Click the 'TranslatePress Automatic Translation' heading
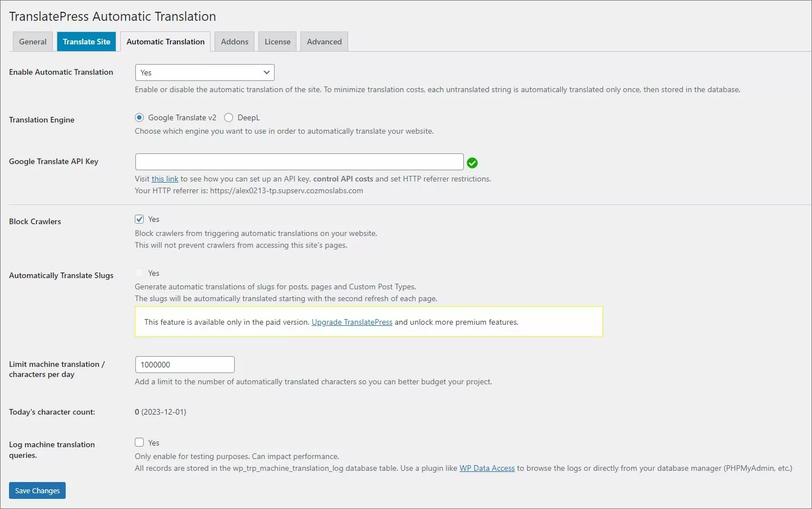 [x=112, y=16]
